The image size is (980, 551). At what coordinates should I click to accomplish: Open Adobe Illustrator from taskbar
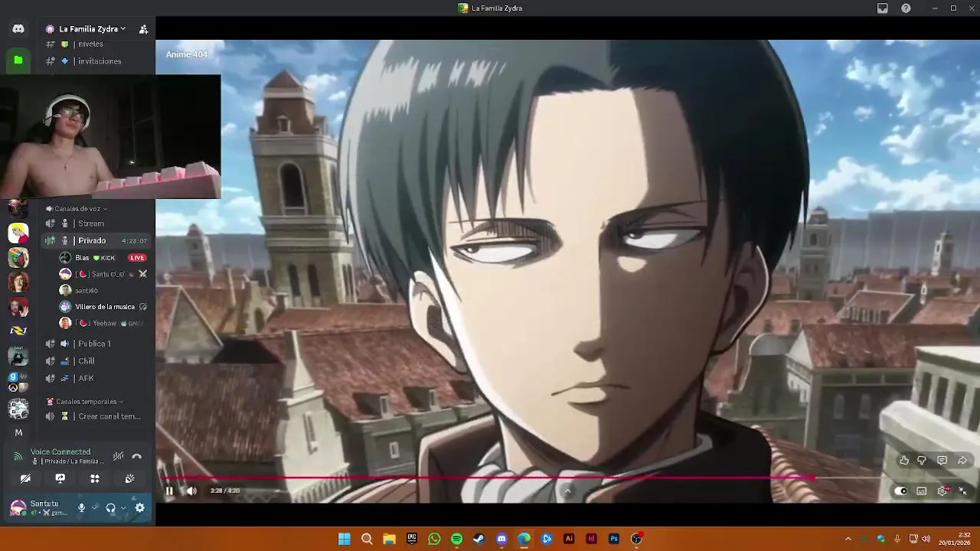569,539
